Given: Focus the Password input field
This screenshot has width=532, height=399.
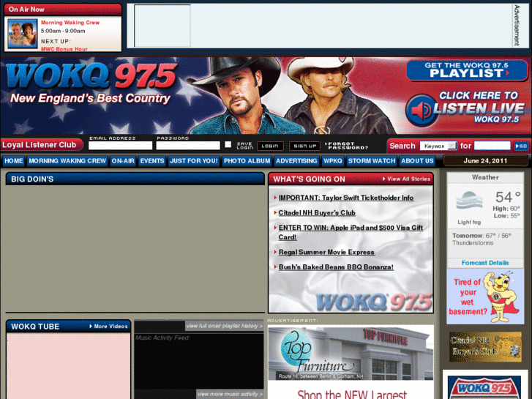Looking at the screenshot, I should click(188, 146).
